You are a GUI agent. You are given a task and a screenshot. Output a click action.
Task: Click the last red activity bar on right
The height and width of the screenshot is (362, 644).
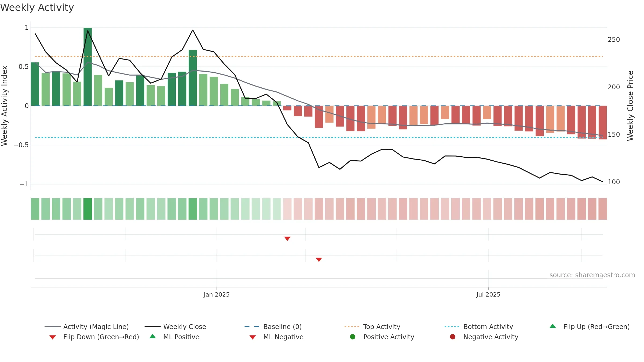pyautogui.click(x=603, y=123)
